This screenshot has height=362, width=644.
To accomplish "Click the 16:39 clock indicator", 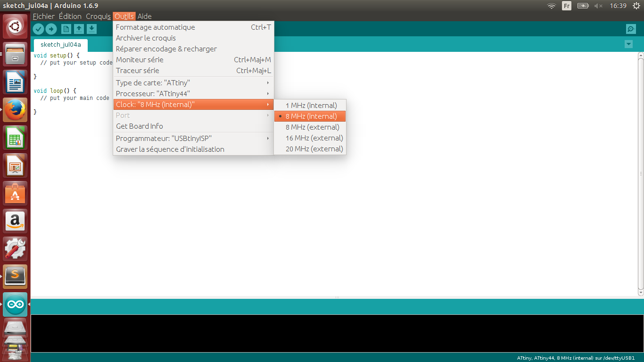I will (x=618, y=6).
